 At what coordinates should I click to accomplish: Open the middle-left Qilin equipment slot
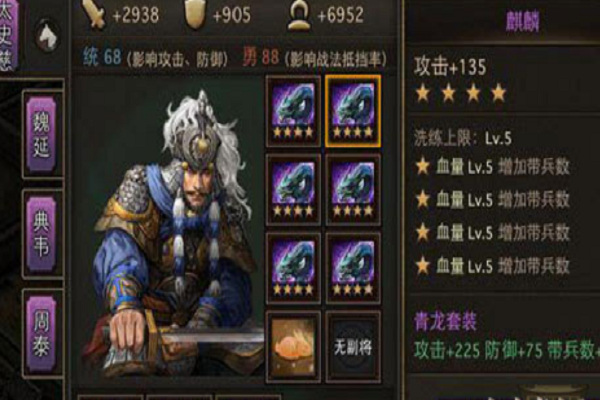tap(293, 190)
